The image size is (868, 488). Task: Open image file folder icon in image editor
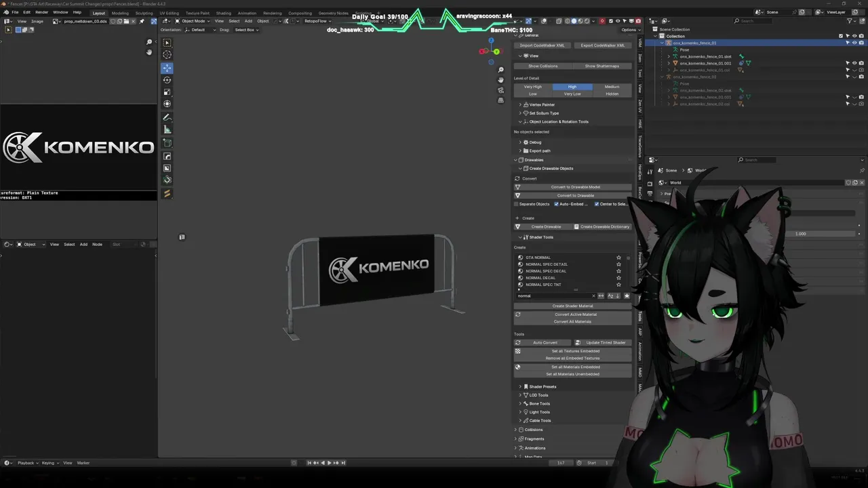tap(127, 21)
